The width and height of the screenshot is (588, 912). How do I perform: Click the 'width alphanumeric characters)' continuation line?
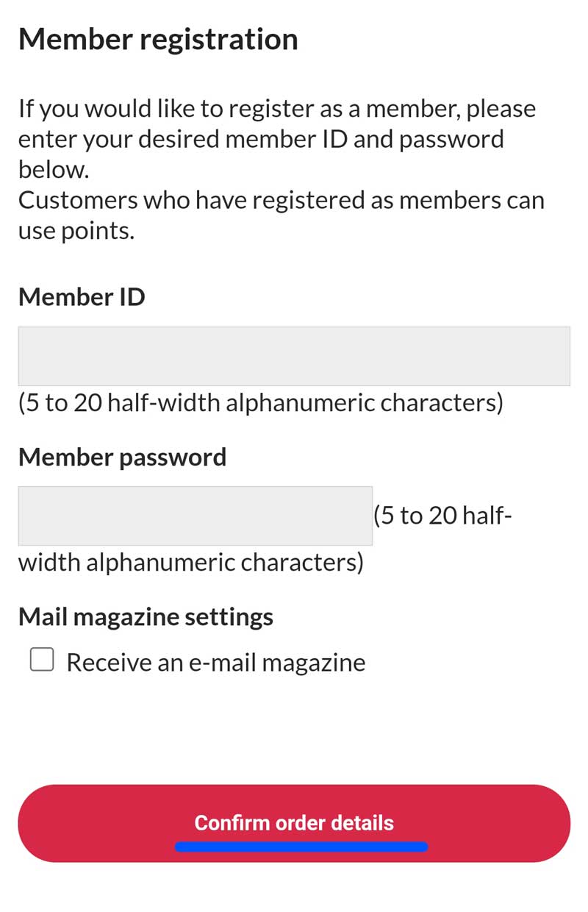pos(191,563)
